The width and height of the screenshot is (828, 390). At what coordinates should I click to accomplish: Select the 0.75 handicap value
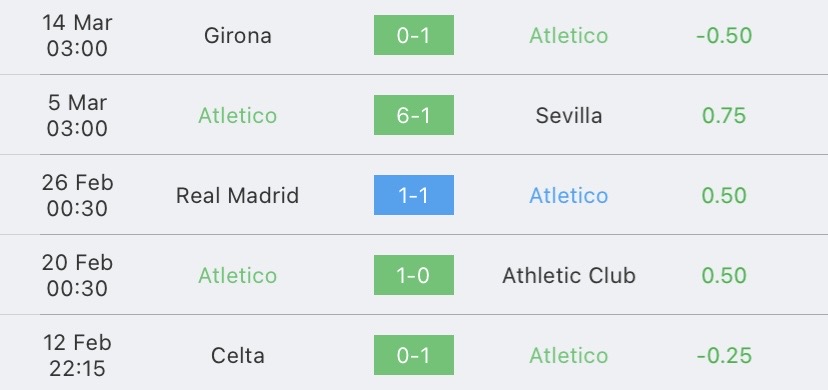724,116
